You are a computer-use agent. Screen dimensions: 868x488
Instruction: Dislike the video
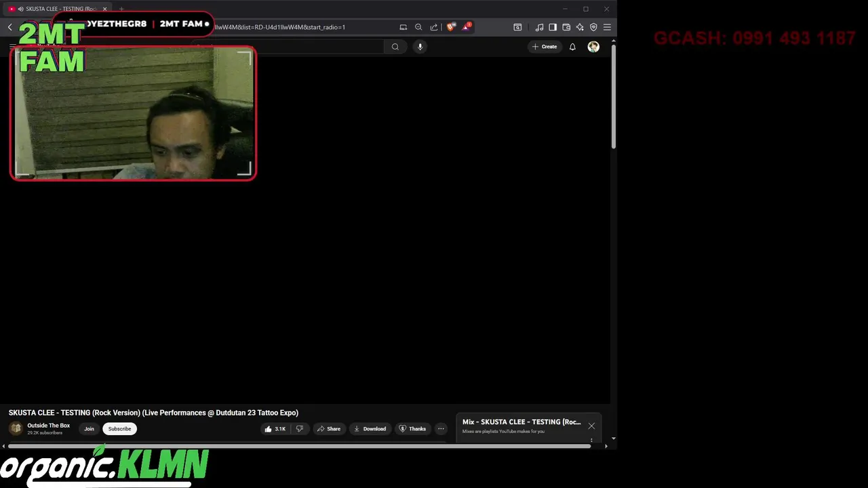(299, 429)
